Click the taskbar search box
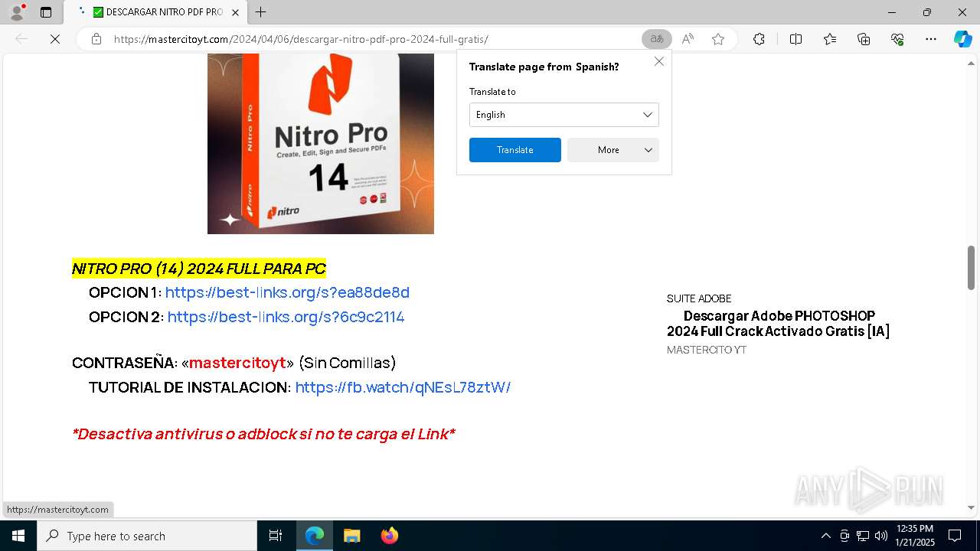 click(147, 536)
